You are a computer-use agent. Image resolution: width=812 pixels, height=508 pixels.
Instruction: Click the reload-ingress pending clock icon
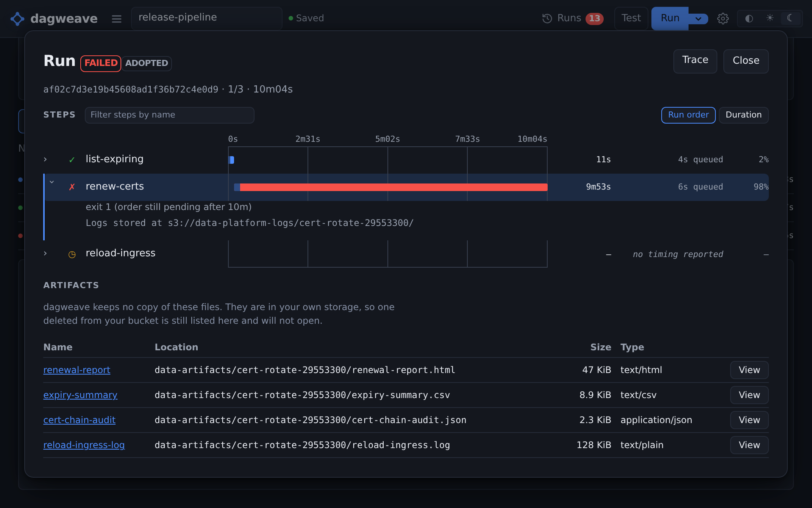point(72,254)
